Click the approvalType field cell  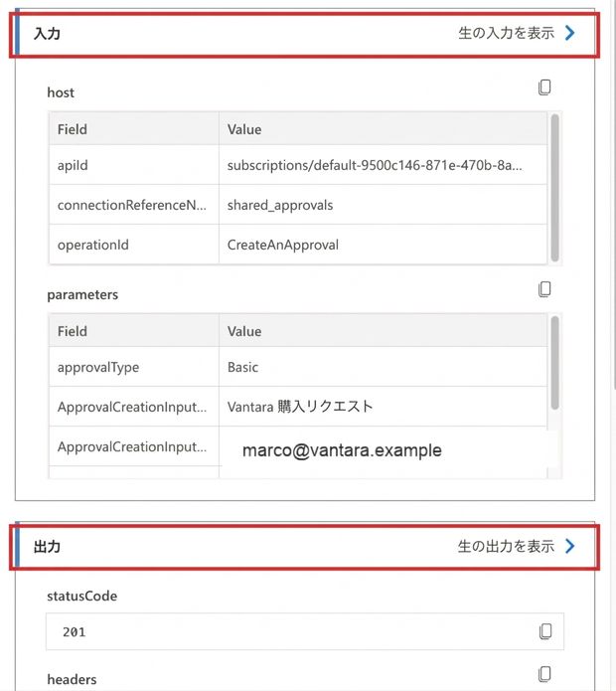click(x=134, y=367)
